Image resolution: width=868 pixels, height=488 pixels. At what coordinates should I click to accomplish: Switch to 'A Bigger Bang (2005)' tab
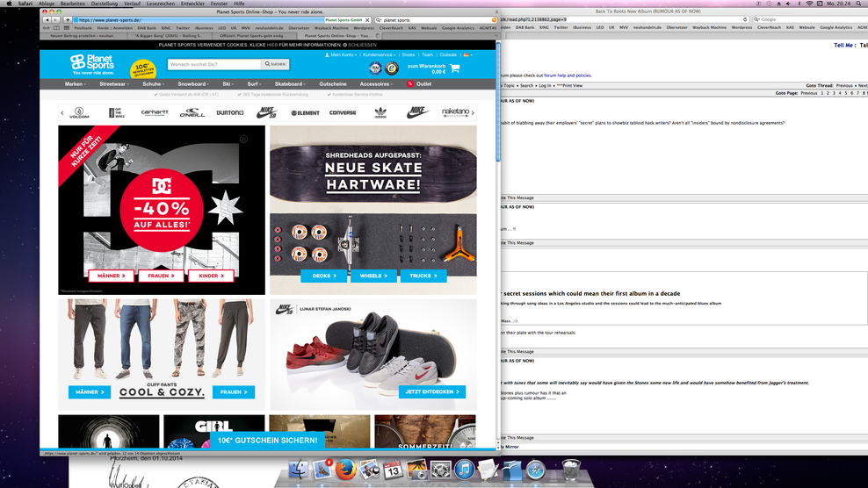pos(169,35)
